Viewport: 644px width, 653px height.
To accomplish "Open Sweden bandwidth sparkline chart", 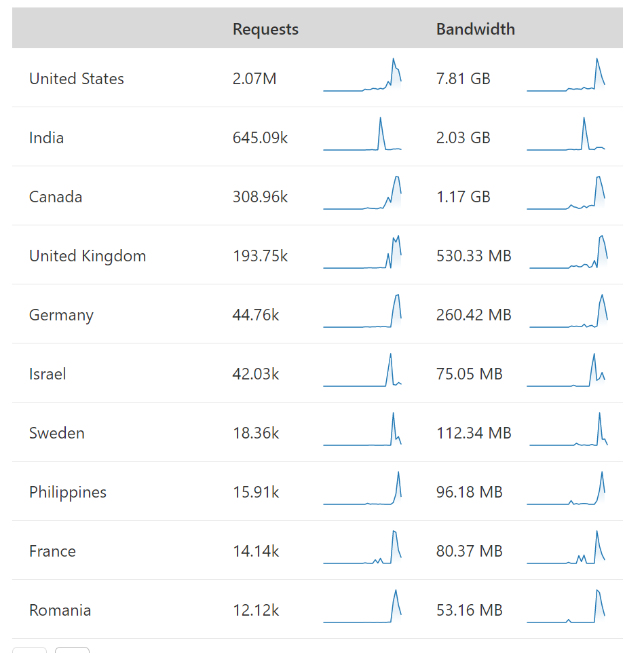I will pyautogui.click(x=568, y=430).
